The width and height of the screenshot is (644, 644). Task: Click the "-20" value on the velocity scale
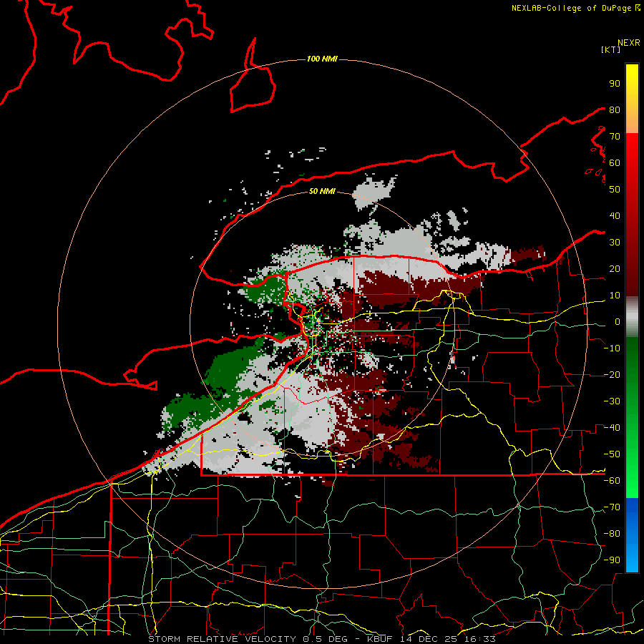pos(612,374)
